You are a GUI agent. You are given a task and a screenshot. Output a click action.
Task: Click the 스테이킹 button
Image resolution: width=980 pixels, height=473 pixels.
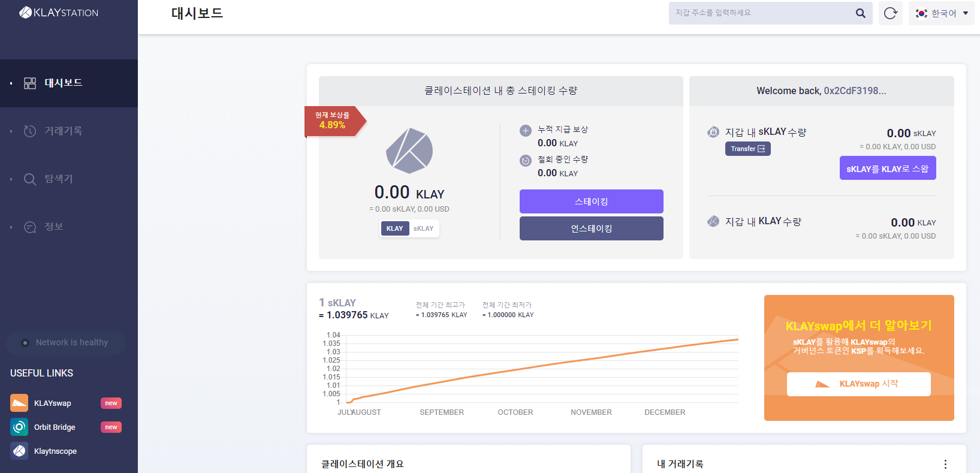pyautogui.click(x=592, y=201)
